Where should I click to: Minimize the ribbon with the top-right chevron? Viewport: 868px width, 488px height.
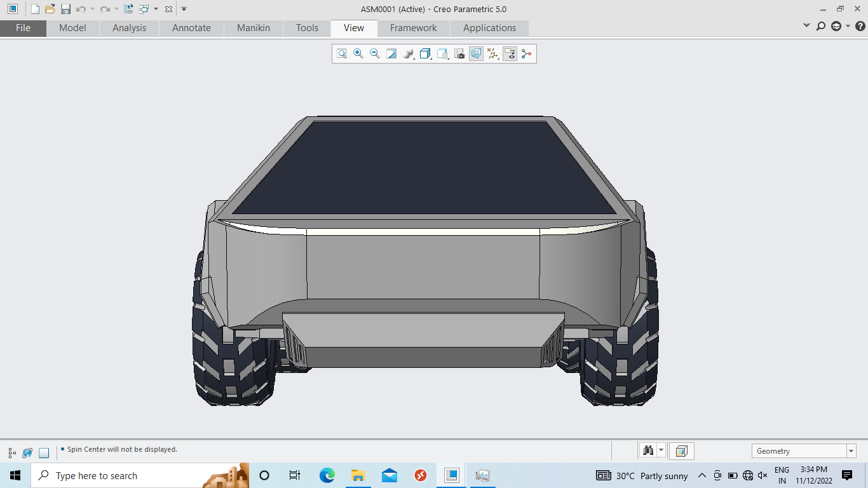[806, 25]
